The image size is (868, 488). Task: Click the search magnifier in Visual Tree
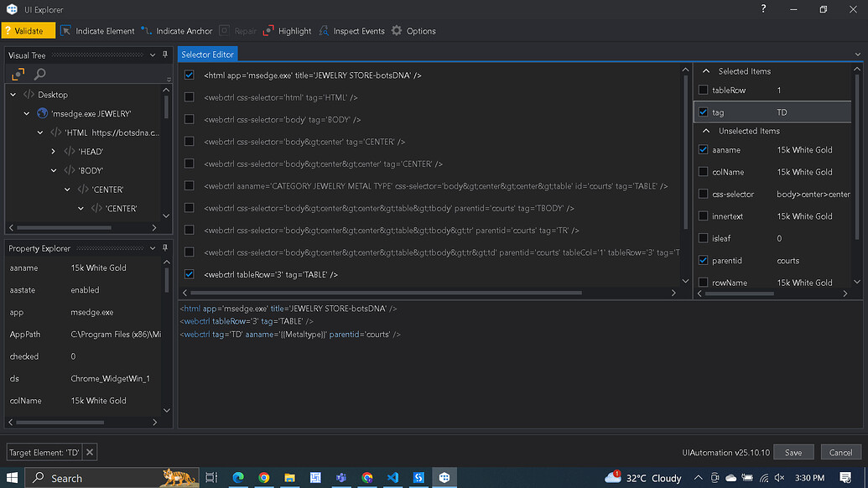[x=40, y=74]
